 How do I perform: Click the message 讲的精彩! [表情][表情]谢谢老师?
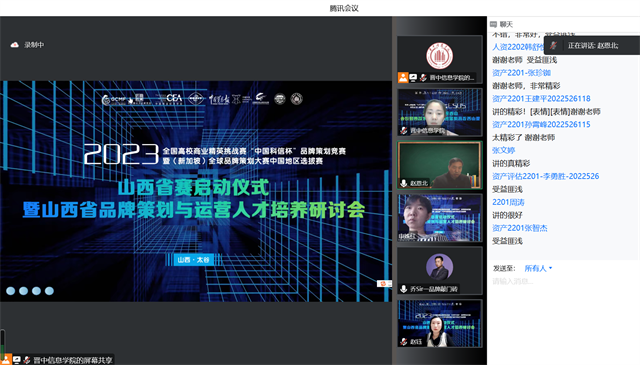coord(546,111)
